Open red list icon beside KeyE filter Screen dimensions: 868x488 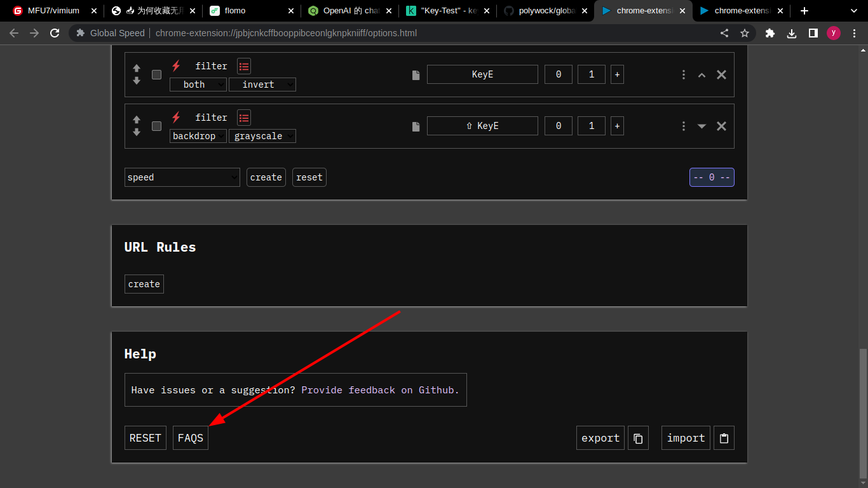[x=244, y=66]
